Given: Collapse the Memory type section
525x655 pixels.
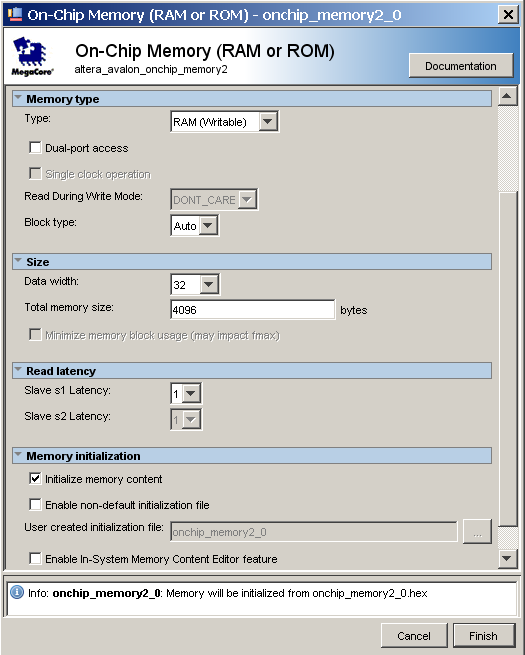Looking at the screenshot, I should click(x=18, y=98).
